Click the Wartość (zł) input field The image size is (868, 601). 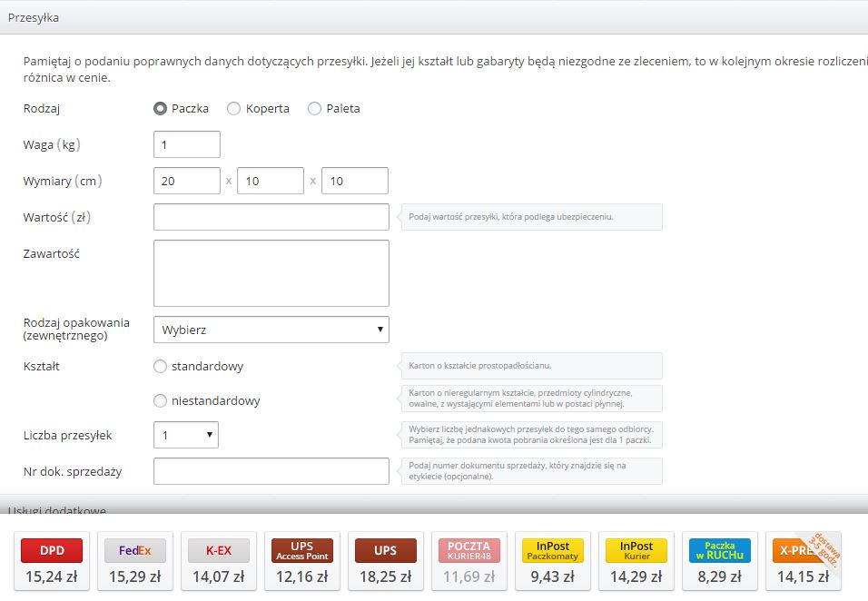271,217
